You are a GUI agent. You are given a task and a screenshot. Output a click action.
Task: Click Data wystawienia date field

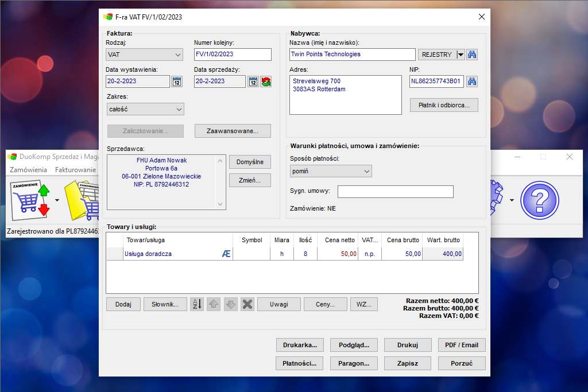tap(138, 81)
